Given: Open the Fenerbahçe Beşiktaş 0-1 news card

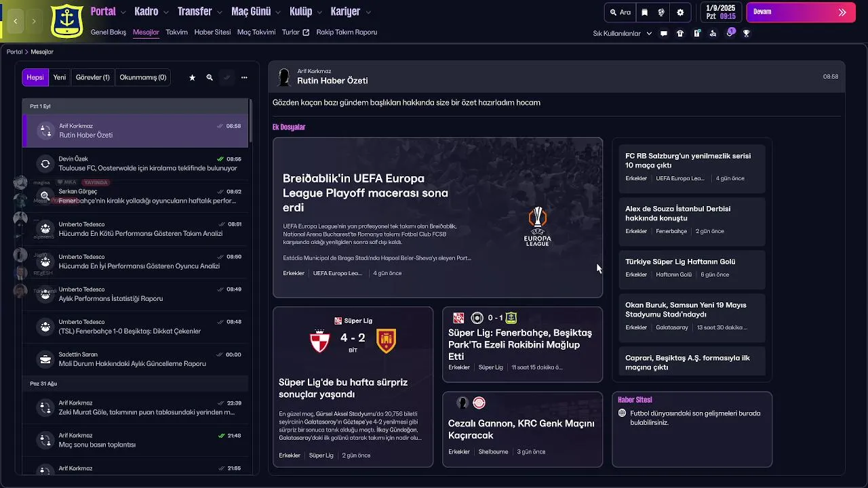Looking at the screenshot, I should click(x=522, y=344).
